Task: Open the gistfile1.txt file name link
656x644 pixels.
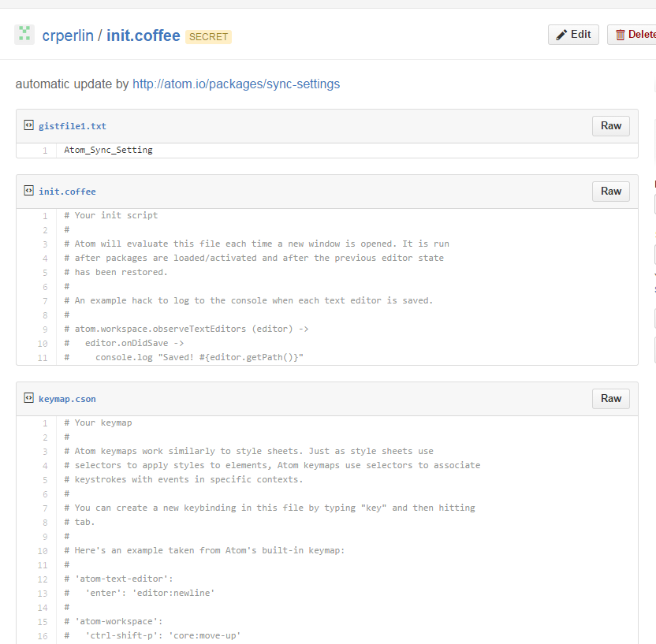Action: pos(73,126)
